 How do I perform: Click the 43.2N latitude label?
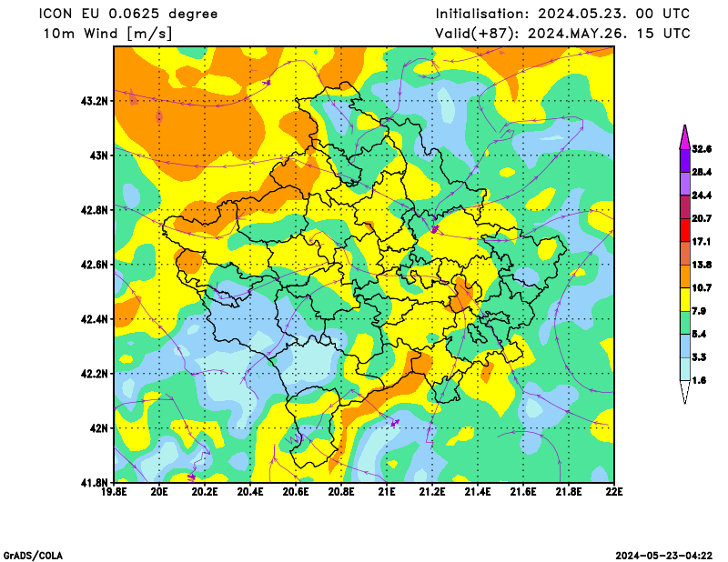click(x=95, y=101)
